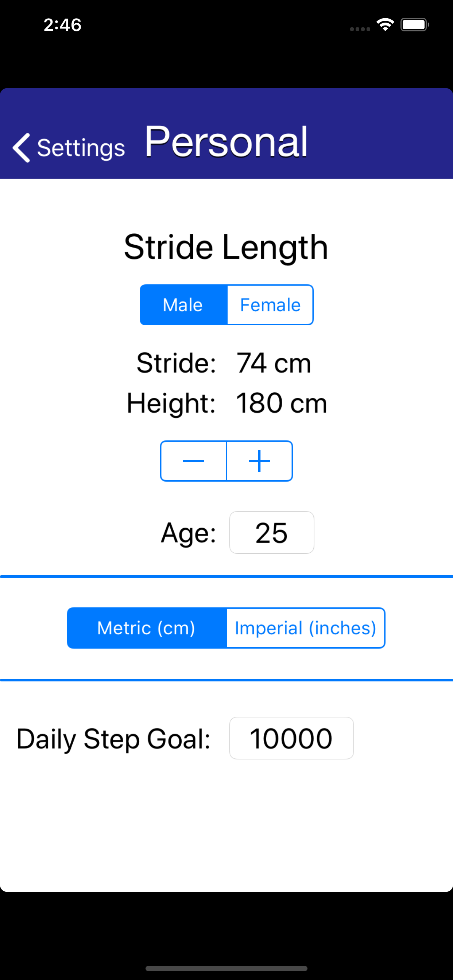The image size is (453, 980).
Task: Tap the Height label text
Action: point(171,402)
